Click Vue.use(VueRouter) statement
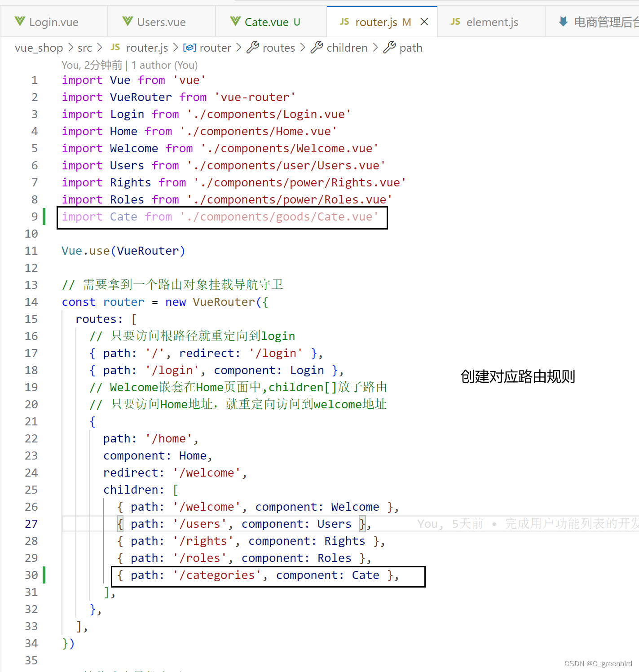The width and height of the screenshot is (639, 672). coord(123,251)
